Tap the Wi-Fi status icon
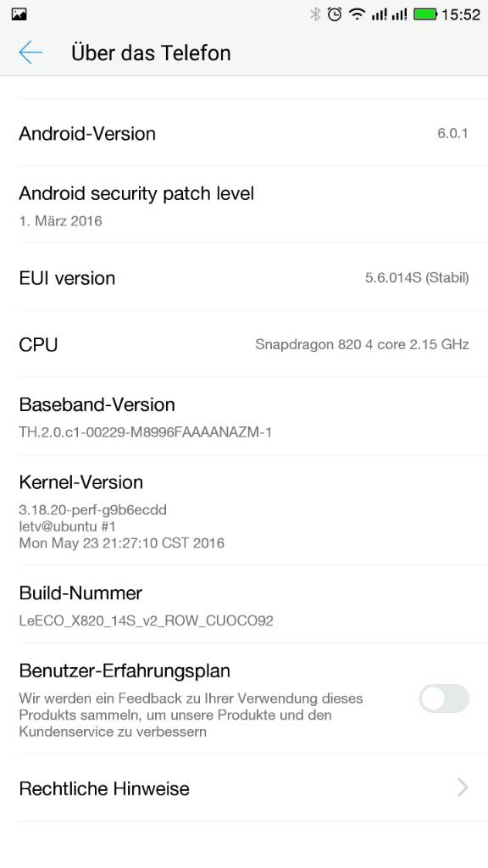This screenshot has height=868, width=488. [357, 14]
